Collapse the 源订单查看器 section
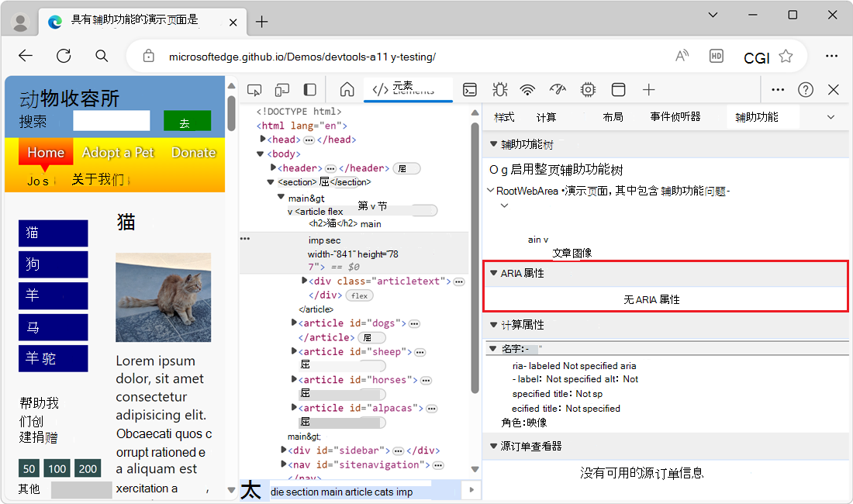 [493, 446]
